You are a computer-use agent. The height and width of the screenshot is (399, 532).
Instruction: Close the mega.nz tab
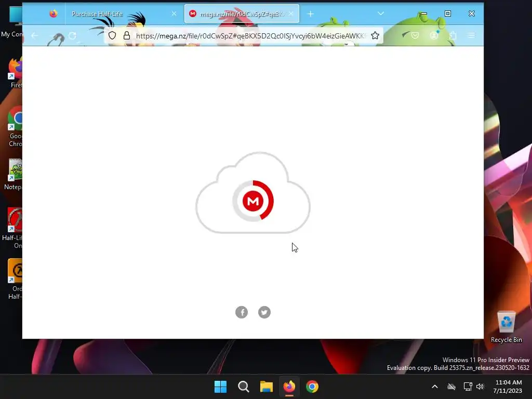pyautogui.click(x=291, y=14)
